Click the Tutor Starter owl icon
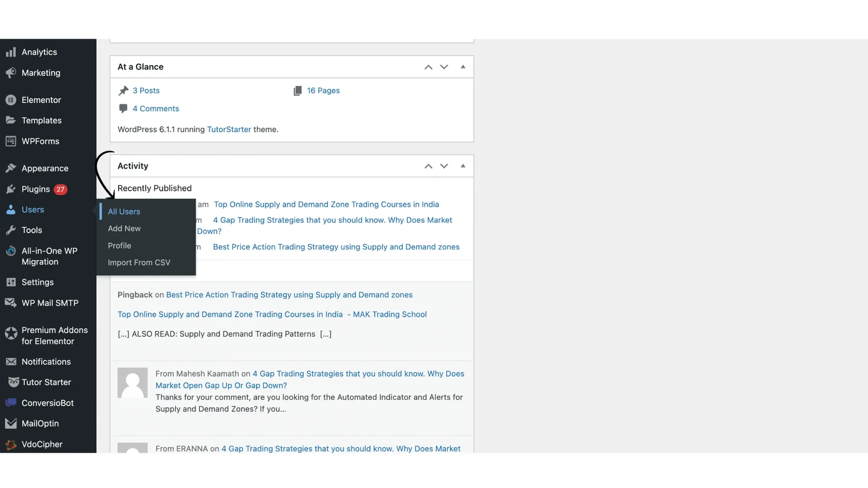 pyautogui.click(x=13, y=382)
